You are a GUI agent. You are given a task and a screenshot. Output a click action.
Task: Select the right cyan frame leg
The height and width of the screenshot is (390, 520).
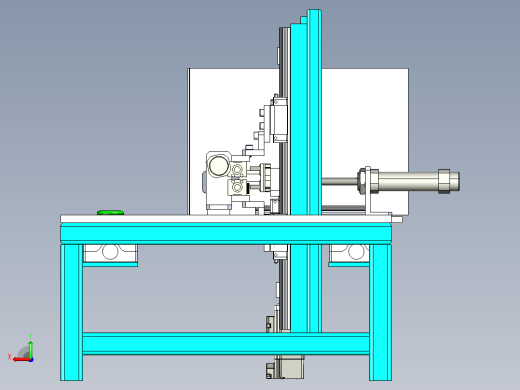click(x=380, y=312)
